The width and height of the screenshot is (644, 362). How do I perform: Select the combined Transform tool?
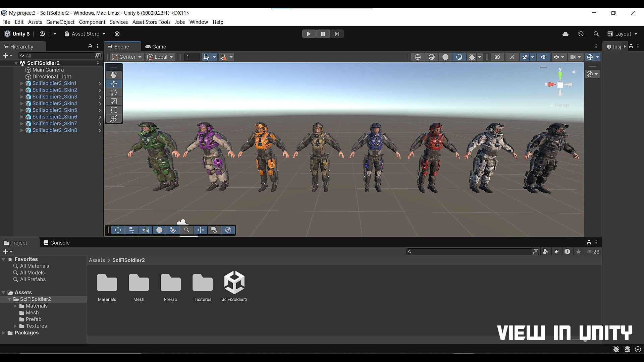[114, 119]
